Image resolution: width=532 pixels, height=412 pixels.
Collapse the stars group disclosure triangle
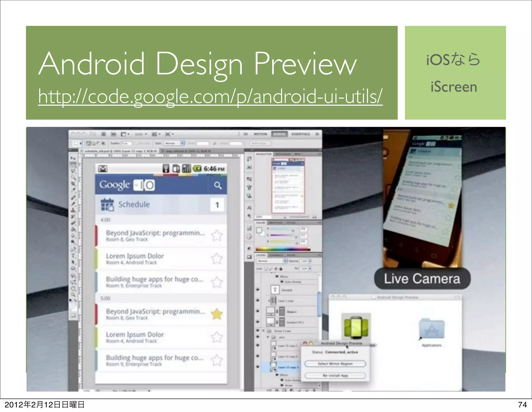(268, 337)
